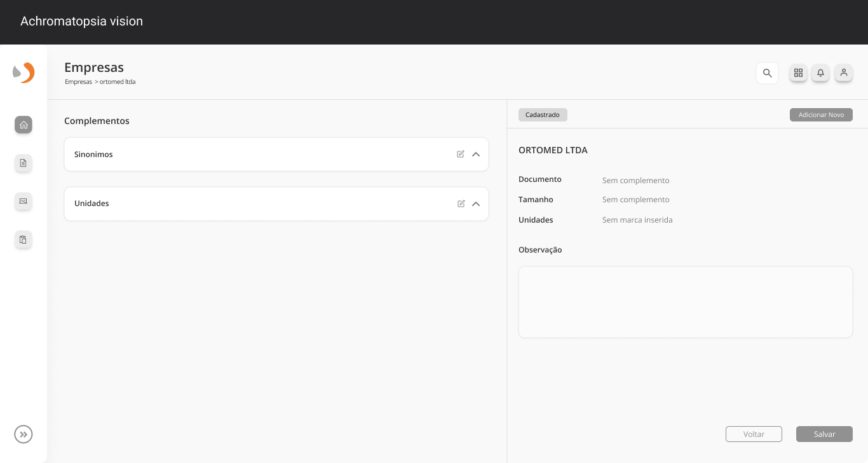Click the Unidades card title
The image size is (868, 463).
tap(92, 204)
